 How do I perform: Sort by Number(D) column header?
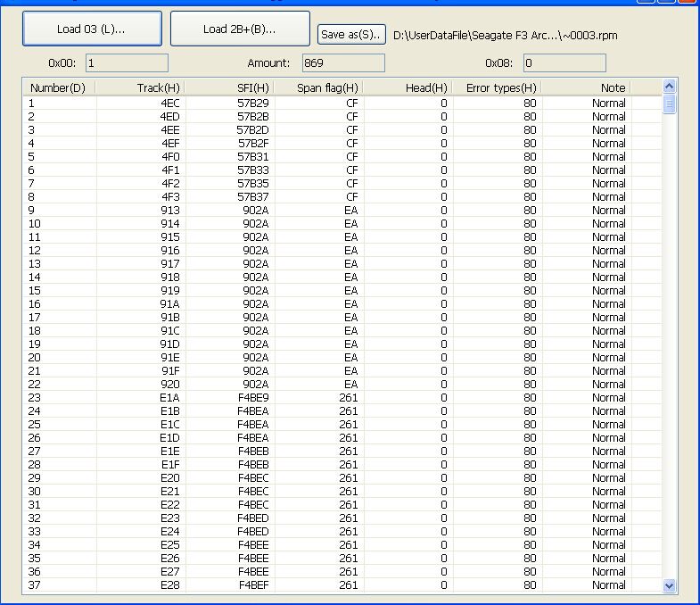click(59, 87)
